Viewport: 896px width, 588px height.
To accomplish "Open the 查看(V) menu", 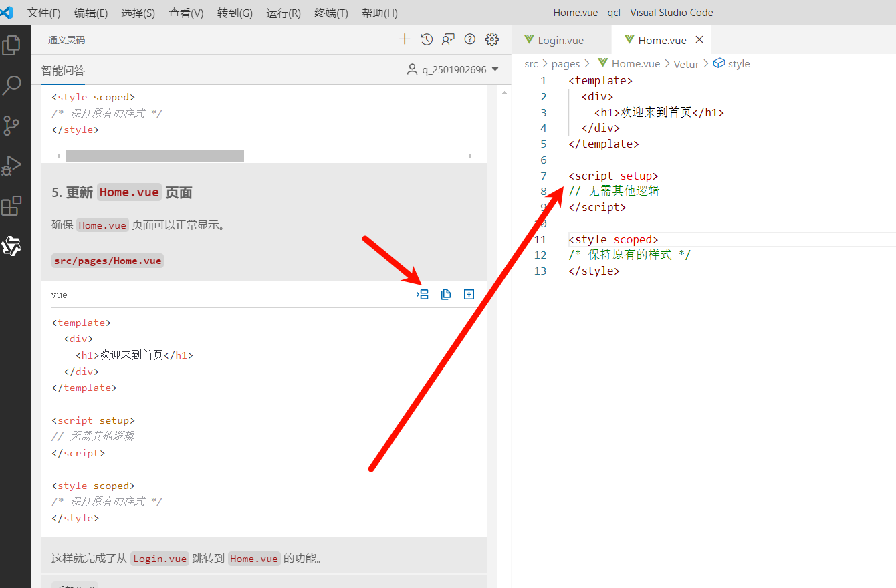I will click(187, 13).
